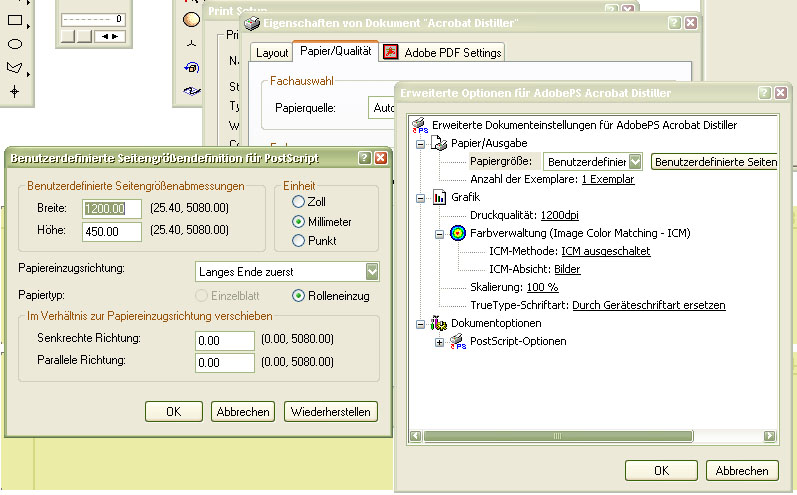
Task: Click the 1200dpi Druckqualität link
Action: 560,215
